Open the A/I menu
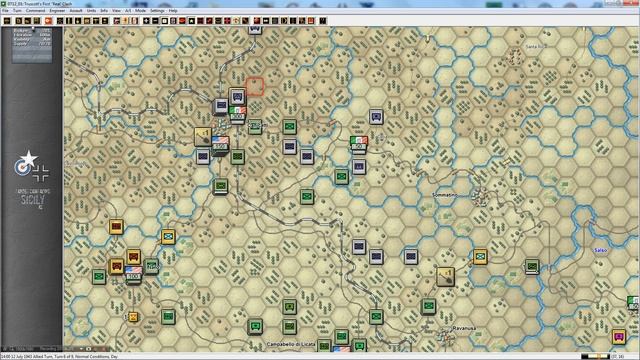The width and height of the screenshot is (640, 360). click(x=128, y=11)
